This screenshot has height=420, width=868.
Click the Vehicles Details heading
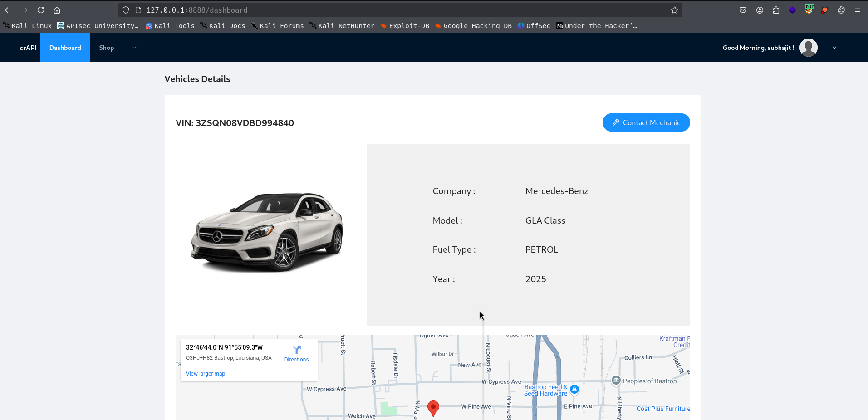(x=197, y=79)
